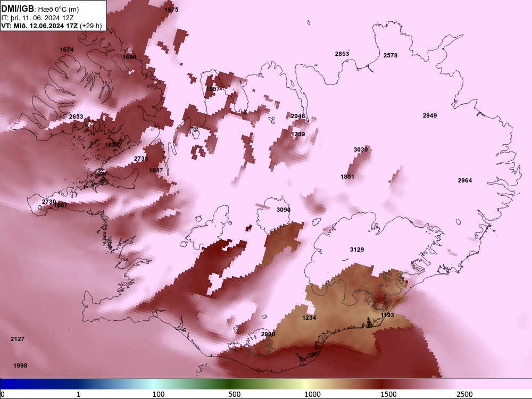Click the map value 1690
This screenshot has width=532, height=399.
point(129,57)
